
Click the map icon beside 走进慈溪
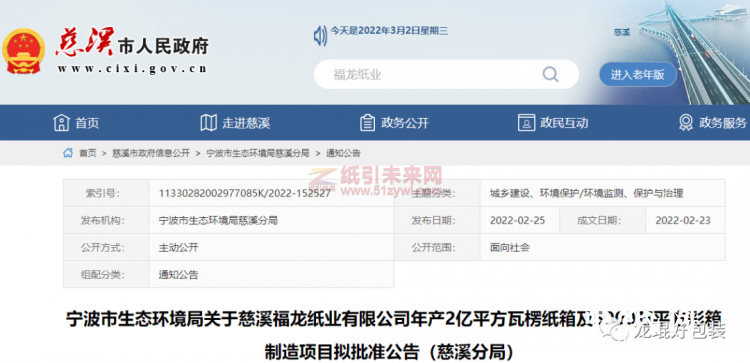(208, 123)
